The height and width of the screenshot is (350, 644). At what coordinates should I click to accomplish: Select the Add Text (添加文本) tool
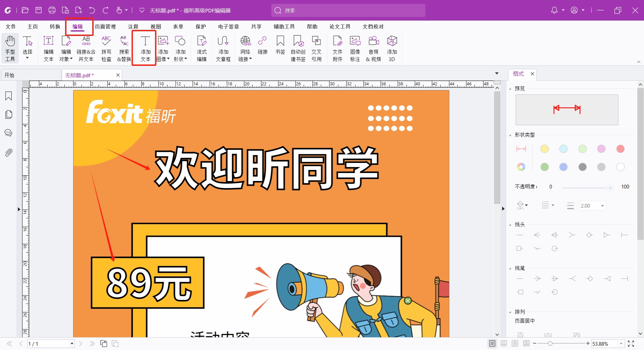145,48
